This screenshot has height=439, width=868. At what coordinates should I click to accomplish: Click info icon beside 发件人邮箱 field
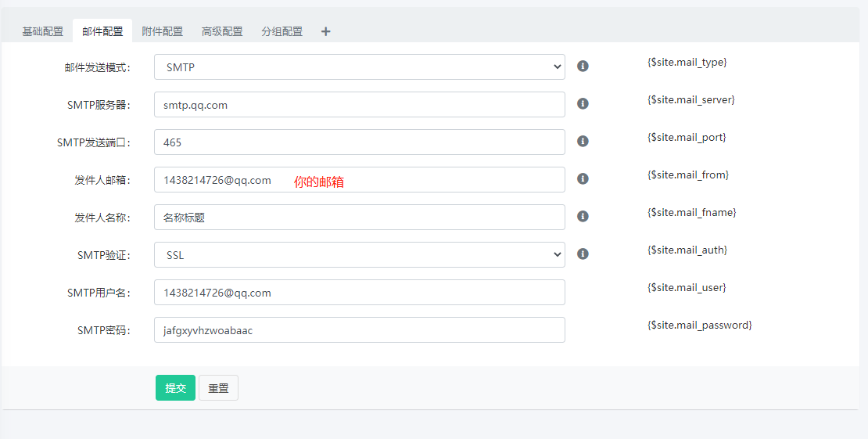[x=583, y=178]
